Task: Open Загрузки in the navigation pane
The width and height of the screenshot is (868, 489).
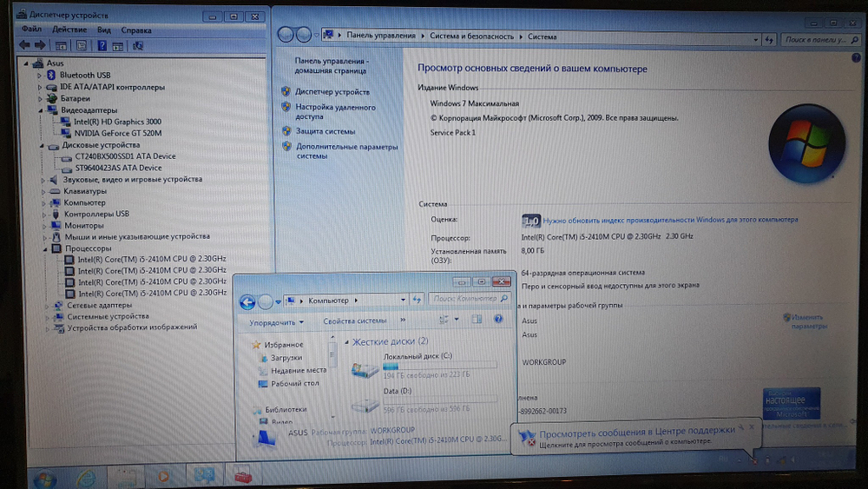Action: tap(286, 358)
